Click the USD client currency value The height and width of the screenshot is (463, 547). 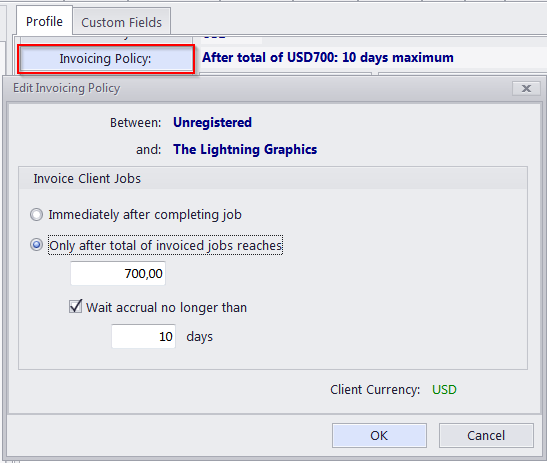click(x=444, y=389)
